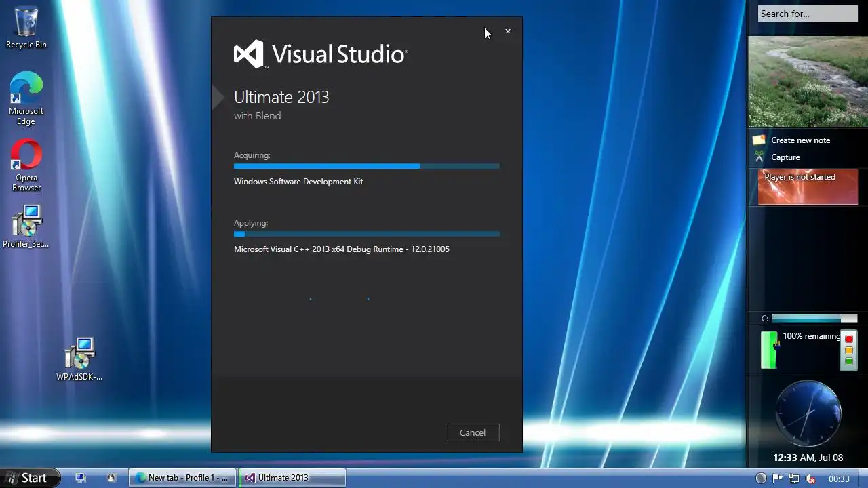Click the sidebar Search for field

[x=808, y=14]
